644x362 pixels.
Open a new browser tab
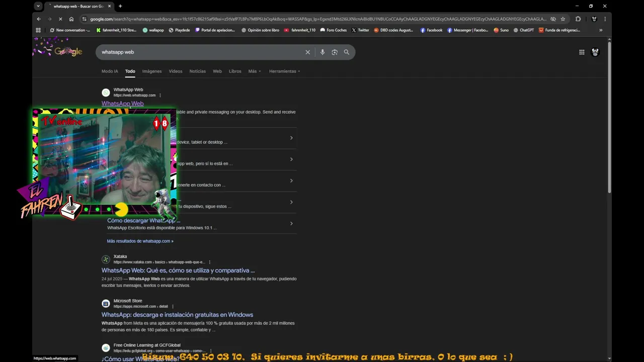pyautogui.click(x=120, y=6)
